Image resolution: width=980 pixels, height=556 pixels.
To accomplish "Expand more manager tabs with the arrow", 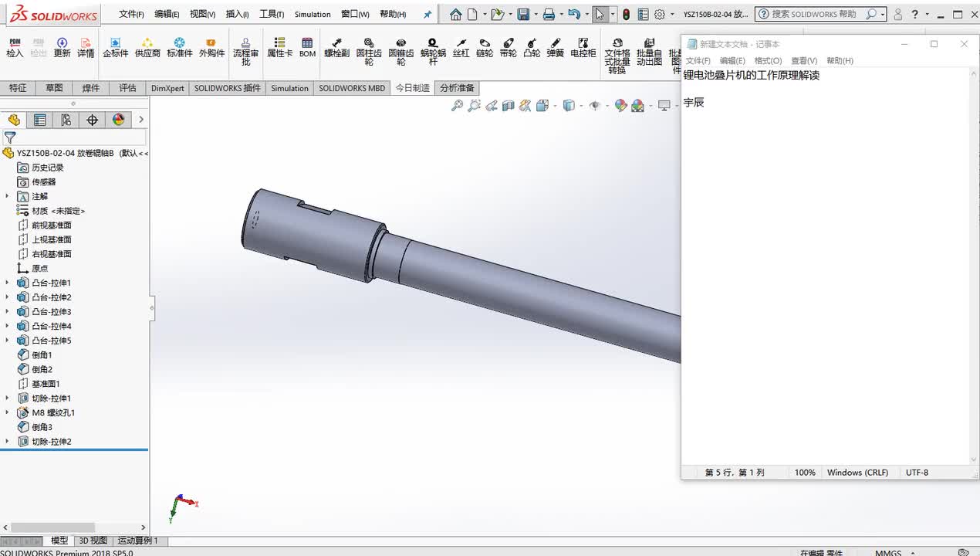I will pos(141,120).
